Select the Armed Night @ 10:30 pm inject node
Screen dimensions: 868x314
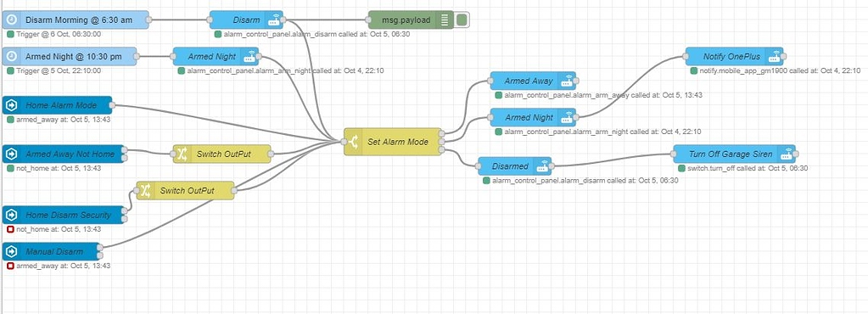coord(70,57)
